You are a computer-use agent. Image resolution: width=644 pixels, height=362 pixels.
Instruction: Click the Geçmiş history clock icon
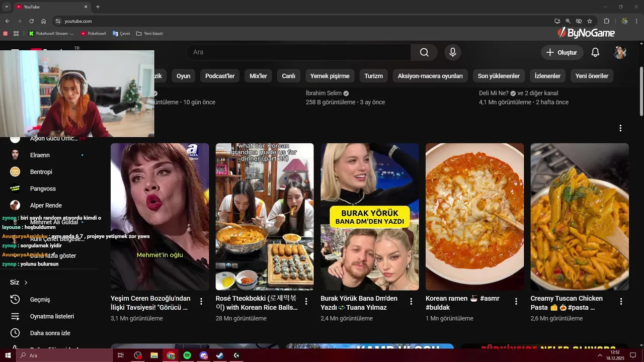pyautogui.click(x=15, y=299)
